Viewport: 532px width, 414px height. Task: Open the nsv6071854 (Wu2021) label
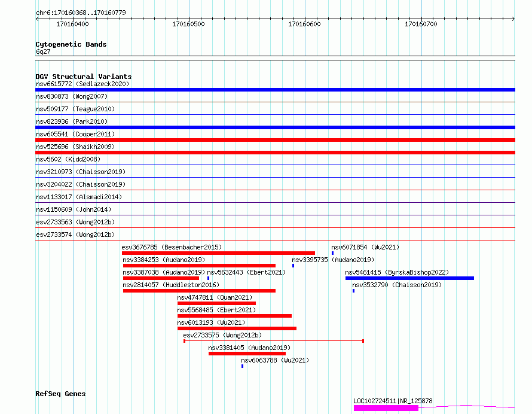365,247
